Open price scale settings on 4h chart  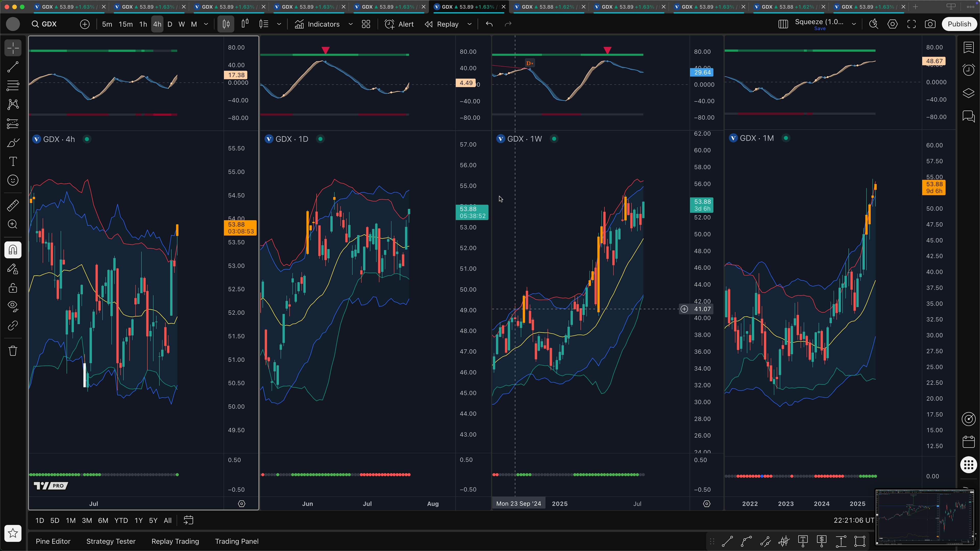click(x=242, y=504)
